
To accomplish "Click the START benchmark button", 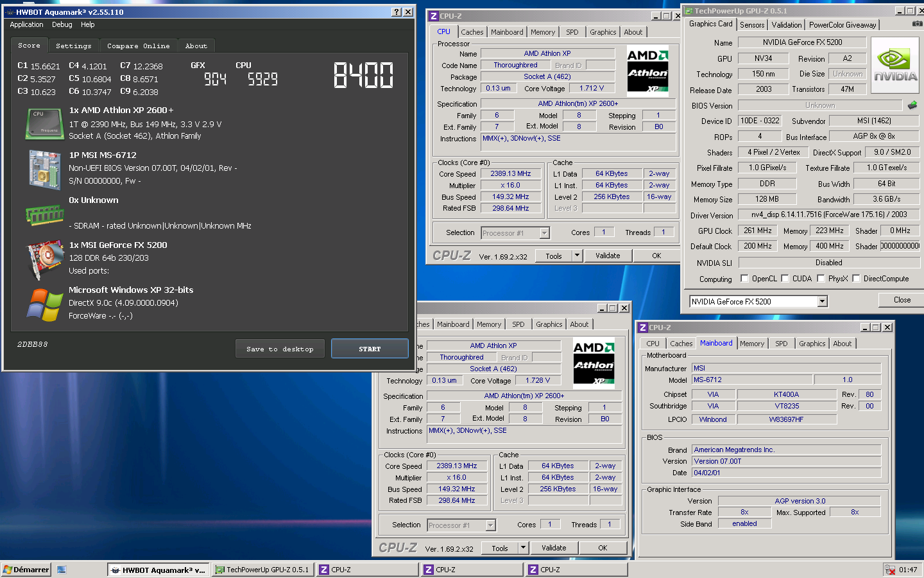I will [370, 349].
